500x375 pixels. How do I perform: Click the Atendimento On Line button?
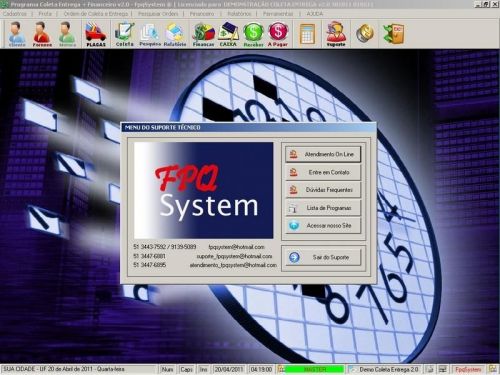(x=323, y=154)
